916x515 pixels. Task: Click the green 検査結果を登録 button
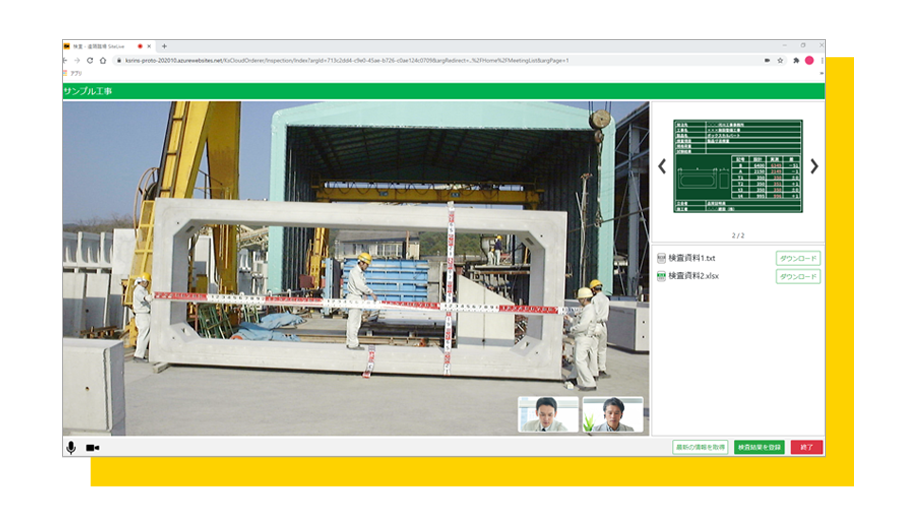pyautogui.click(x=759, y=447)
